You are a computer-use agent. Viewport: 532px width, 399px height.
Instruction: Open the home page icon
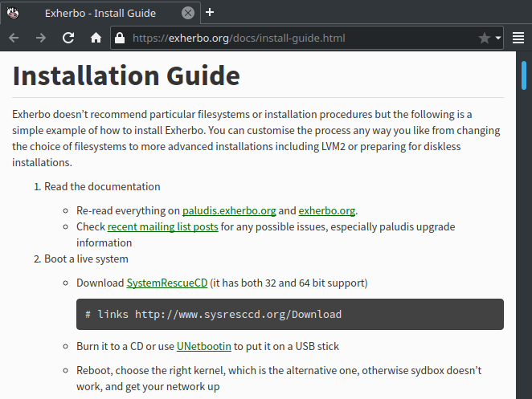(96, 38)
